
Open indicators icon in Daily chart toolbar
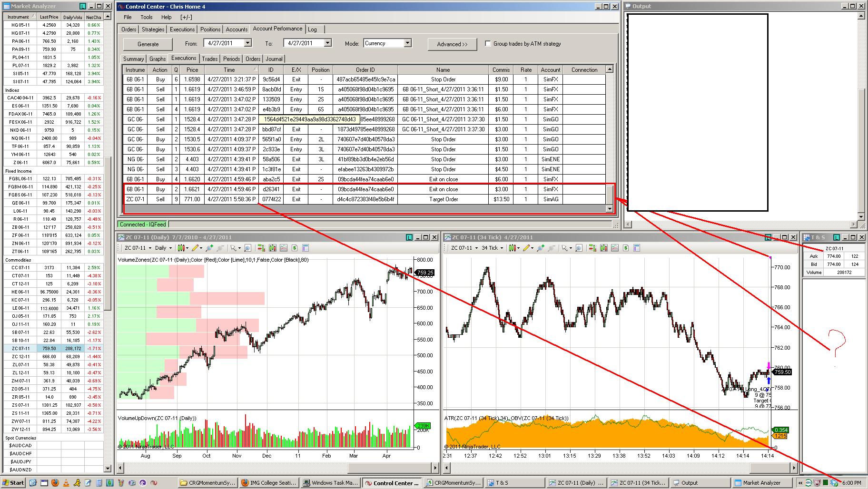coord(272,248)
